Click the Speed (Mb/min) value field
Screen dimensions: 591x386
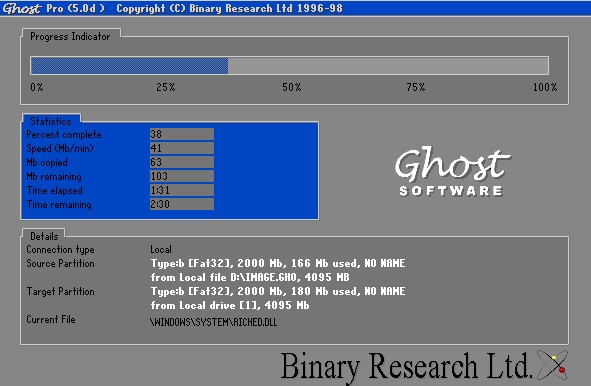[182, 148]
